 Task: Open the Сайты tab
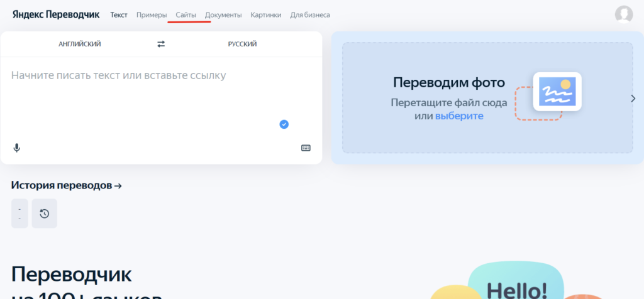[186, 15]
